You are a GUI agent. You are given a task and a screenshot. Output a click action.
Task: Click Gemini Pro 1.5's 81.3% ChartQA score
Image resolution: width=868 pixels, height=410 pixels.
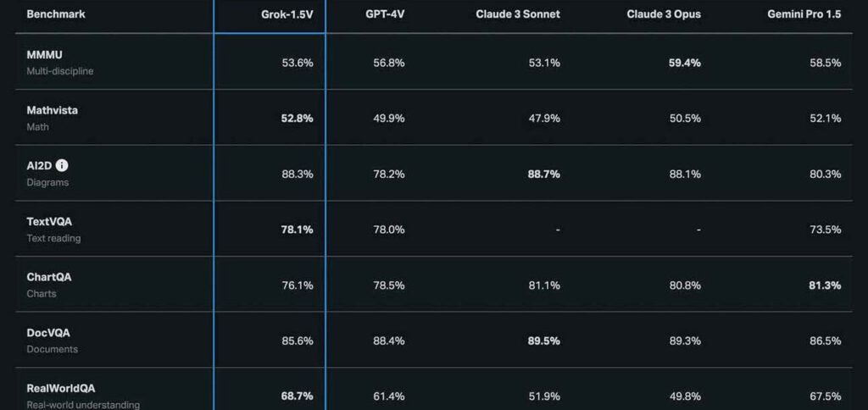pos(825,285)
